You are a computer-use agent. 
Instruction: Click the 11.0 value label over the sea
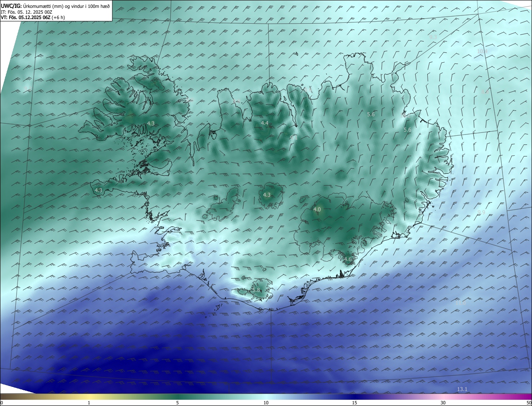[461, 303]
